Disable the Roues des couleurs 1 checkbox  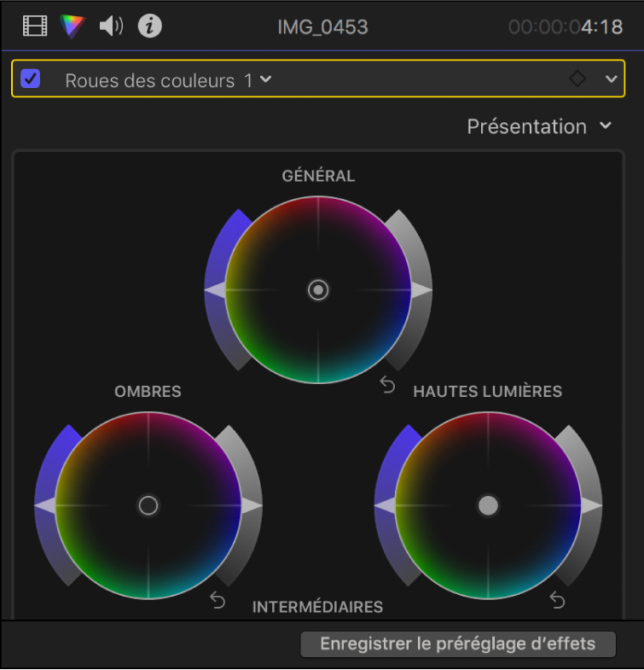[31, 79]
